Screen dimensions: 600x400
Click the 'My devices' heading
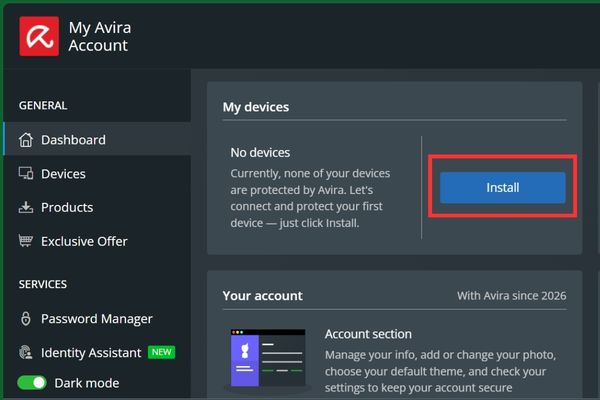point(256,107)
